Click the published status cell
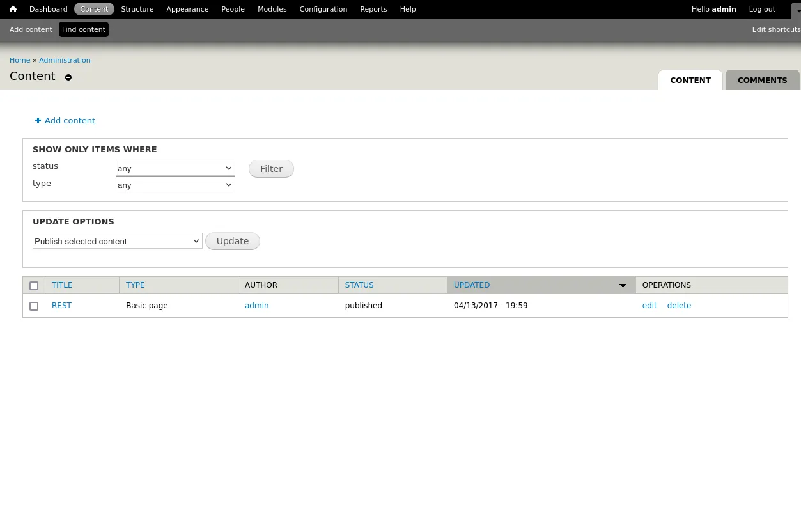The image size is (801, 532). (x=364, y=306)
